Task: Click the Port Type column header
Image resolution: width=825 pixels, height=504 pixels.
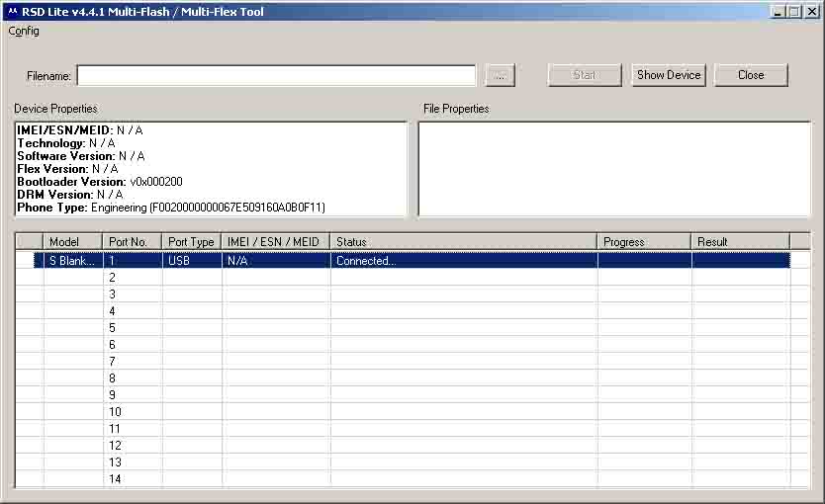Action: click(192, 242)
